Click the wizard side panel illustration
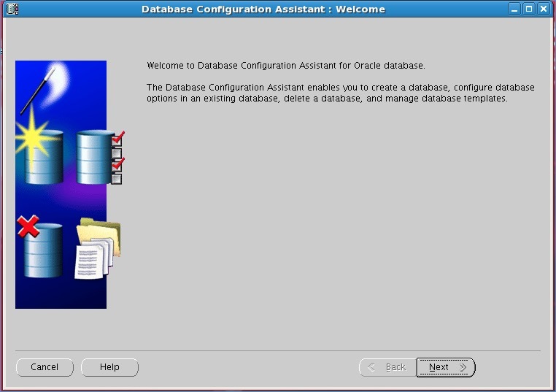This screenshot has width=556, height=392. pyautogui.click(x=70, y=185)
